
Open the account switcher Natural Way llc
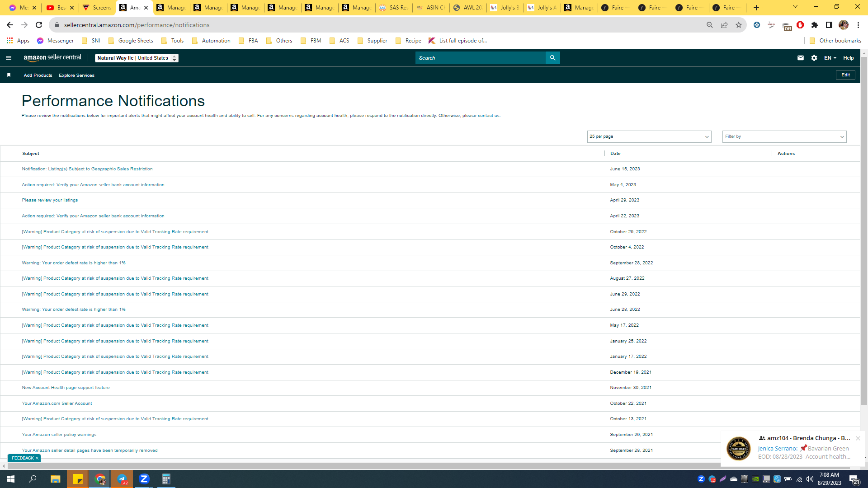click(137, 58)
